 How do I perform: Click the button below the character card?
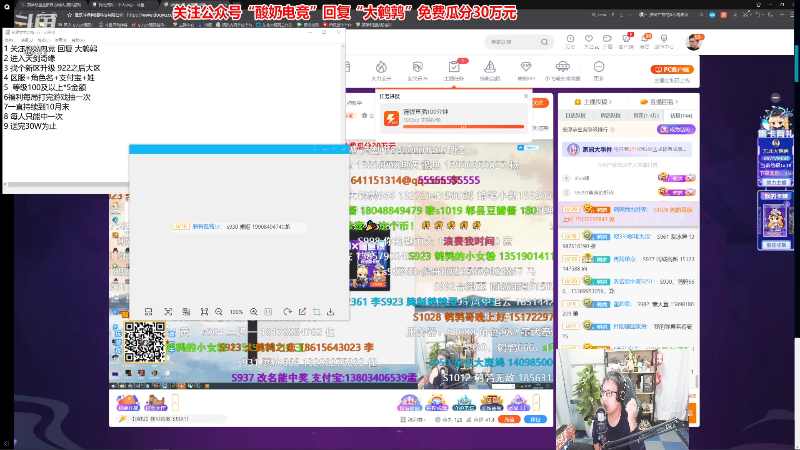pos(776,245)
